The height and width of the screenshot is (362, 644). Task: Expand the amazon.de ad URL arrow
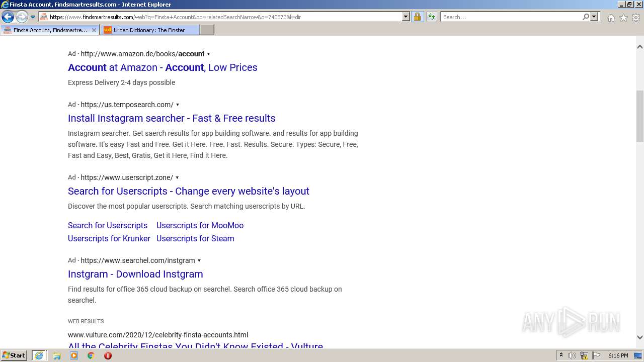coord(208,54)
